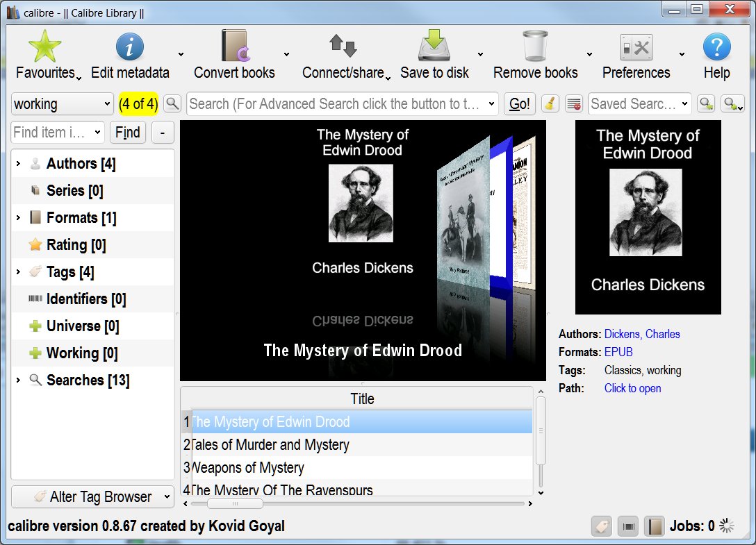Select 'The Mystery Of The Ravenspurs' row
Screen dimensions: 756x545
362,489
